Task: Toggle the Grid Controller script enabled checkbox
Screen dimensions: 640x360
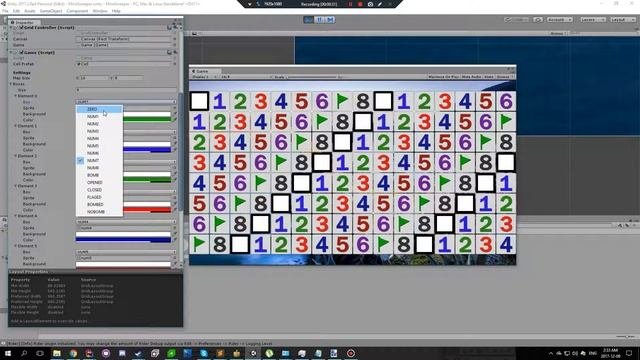Action: coord(21,27)
